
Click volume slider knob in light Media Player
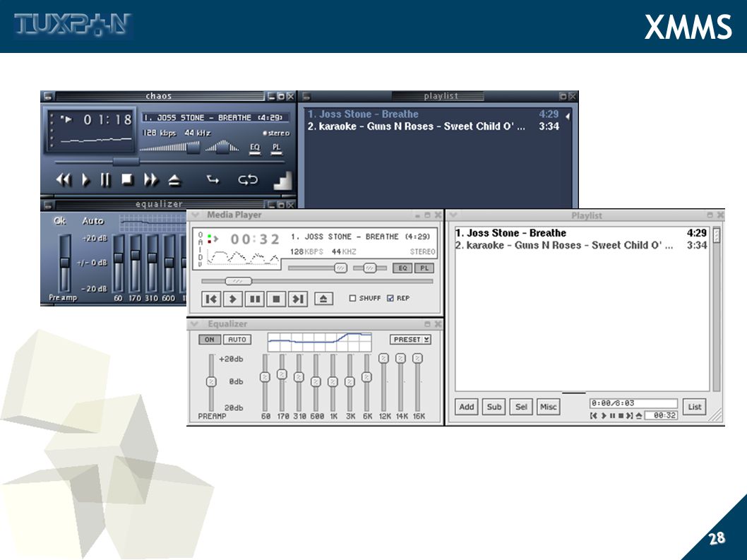tap(340, 268)
